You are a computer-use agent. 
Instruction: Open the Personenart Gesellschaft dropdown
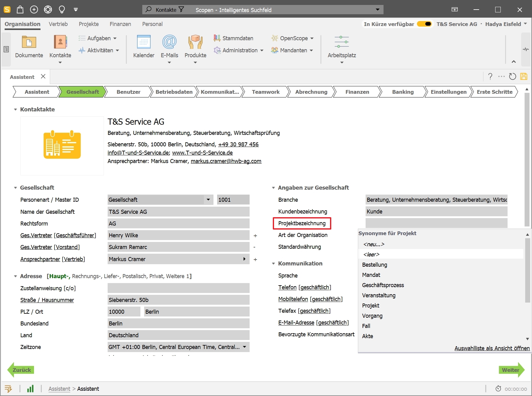click(x=208, y=200)
